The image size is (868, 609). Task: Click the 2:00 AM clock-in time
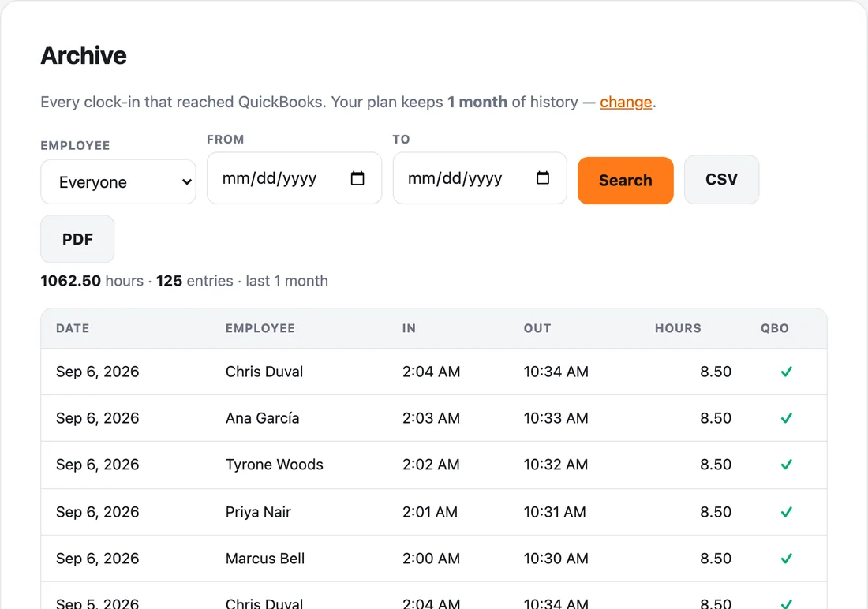click(x=431, y=559)
